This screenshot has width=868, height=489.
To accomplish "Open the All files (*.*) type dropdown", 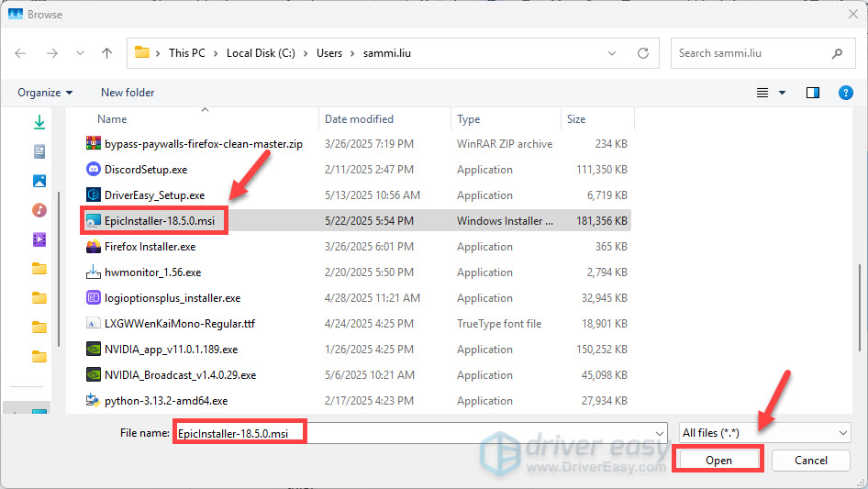I will 764,432.
